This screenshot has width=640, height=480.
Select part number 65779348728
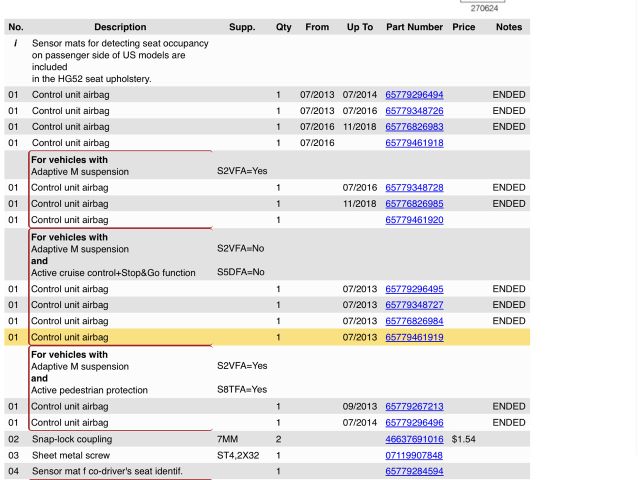point(414,188)
